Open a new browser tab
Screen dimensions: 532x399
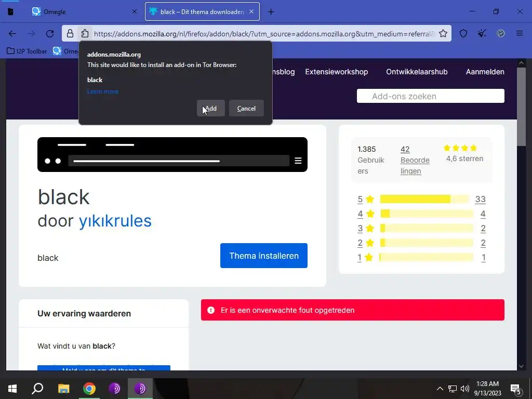coord(271,12)
